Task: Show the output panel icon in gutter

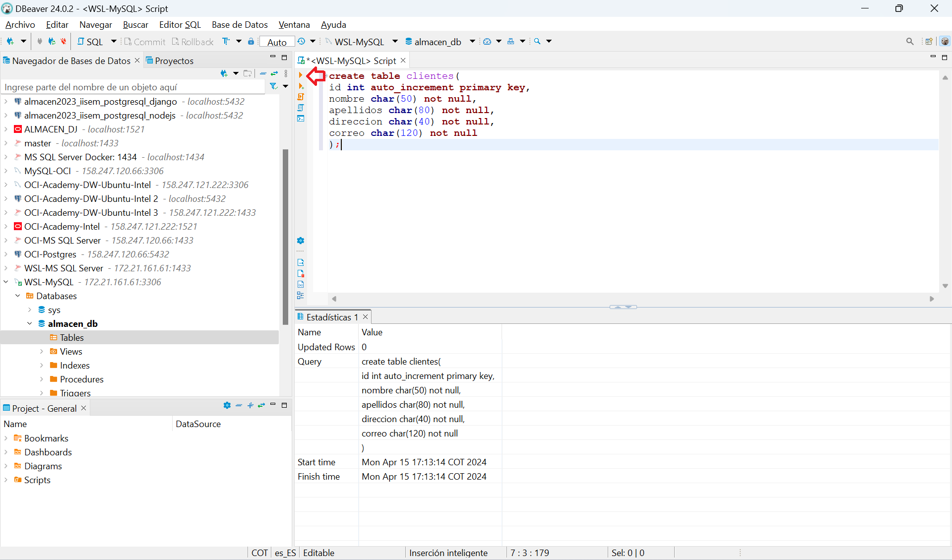Action: pos(301,262)
